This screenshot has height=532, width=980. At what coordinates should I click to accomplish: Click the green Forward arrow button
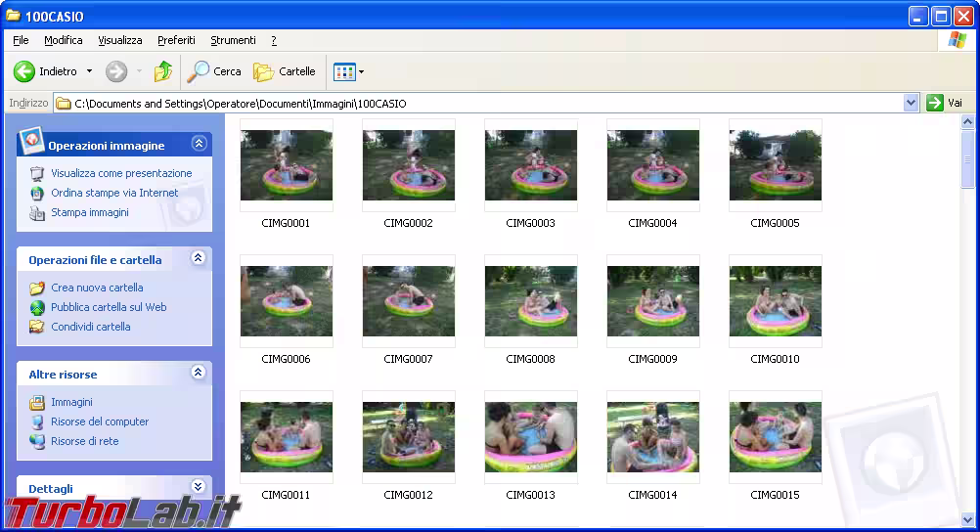(x=116, y=71)
